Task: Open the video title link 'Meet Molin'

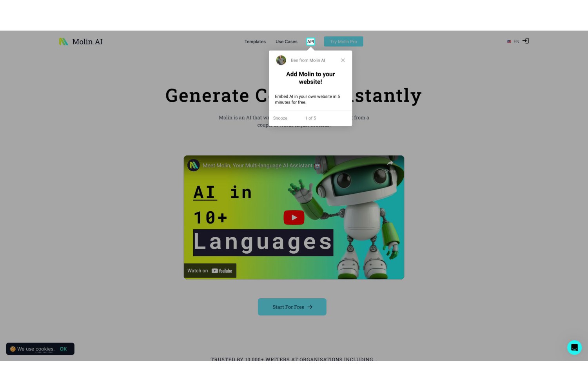Action: [x=261, y=165]
